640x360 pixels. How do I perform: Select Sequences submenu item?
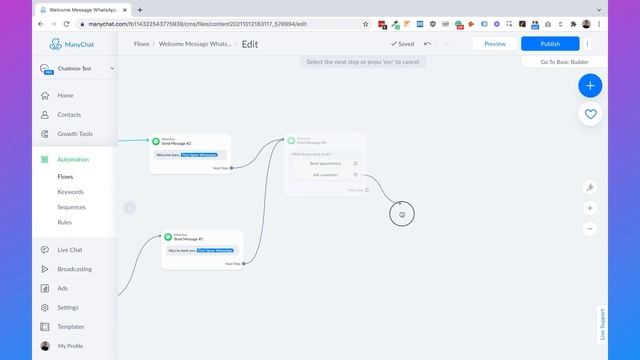tap(71, 207)
